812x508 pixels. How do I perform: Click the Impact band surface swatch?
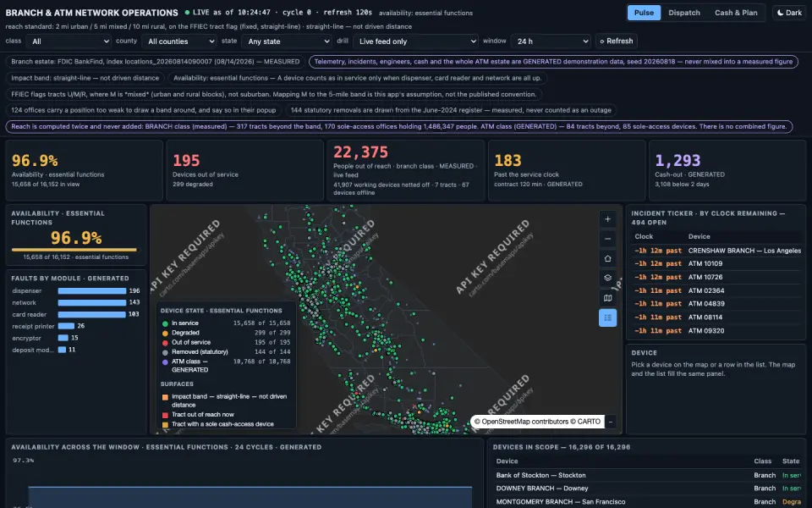pos(165,397)
